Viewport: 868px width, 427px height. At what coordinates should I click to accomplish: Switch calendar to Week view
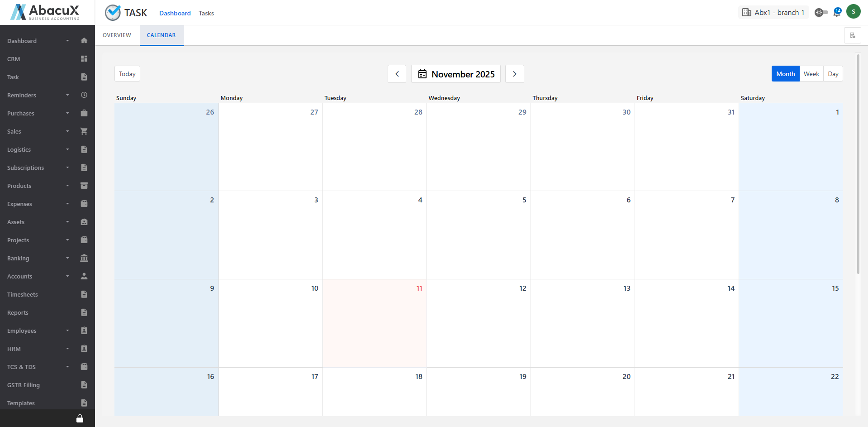point(811,74)
